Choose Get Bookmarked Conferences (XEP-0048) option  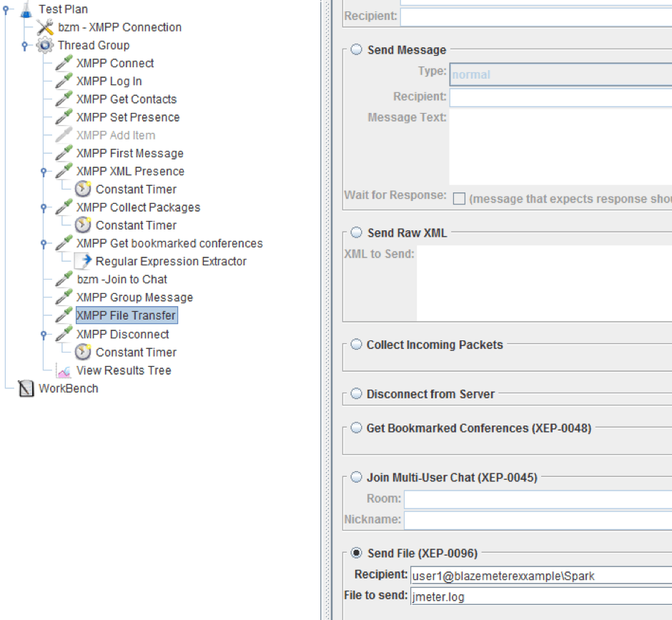pos(356,428)
